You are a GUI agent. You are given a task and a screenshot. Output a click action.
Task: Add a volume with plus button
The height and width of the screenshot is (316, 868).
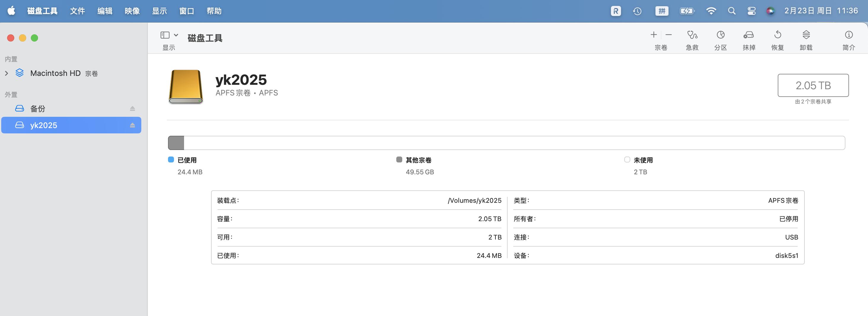point(653,35)
